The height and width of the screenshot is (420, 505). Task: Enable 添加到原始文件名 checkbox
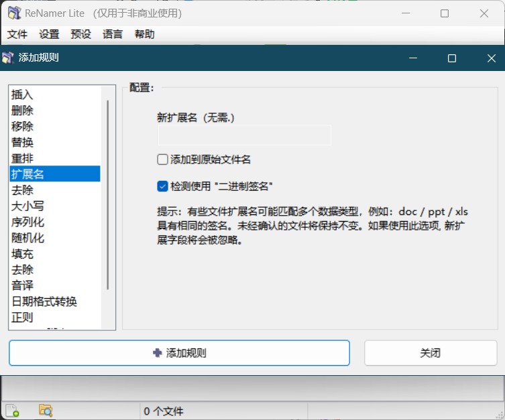click(162, 159)
